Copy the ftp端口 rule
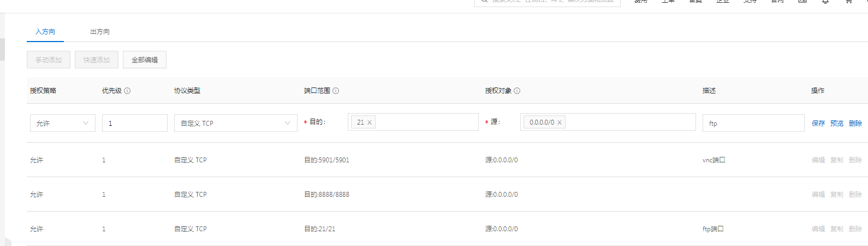Screen dimensions: 868x246 click(x=837, y=229)
